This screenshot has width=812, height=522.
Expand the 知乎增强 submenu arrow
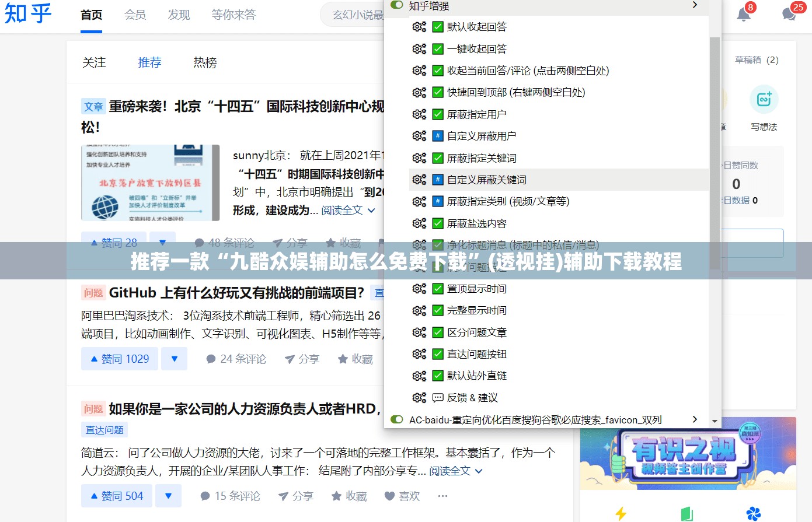point(695,5)
